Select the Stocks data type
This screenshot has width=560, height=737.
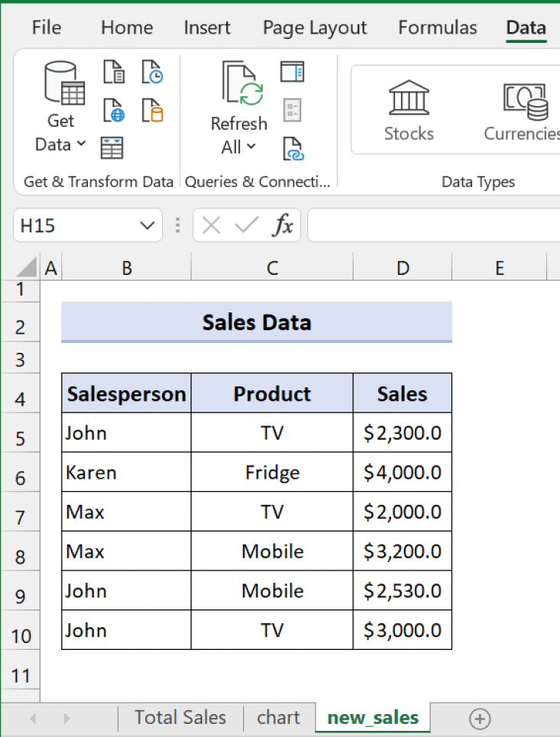click(409, 111)
